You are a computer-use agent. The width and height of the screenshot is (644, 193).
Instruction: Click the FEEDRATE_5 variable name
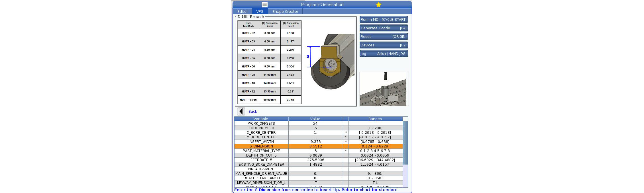pyautogui.click(x=261, y=160)
